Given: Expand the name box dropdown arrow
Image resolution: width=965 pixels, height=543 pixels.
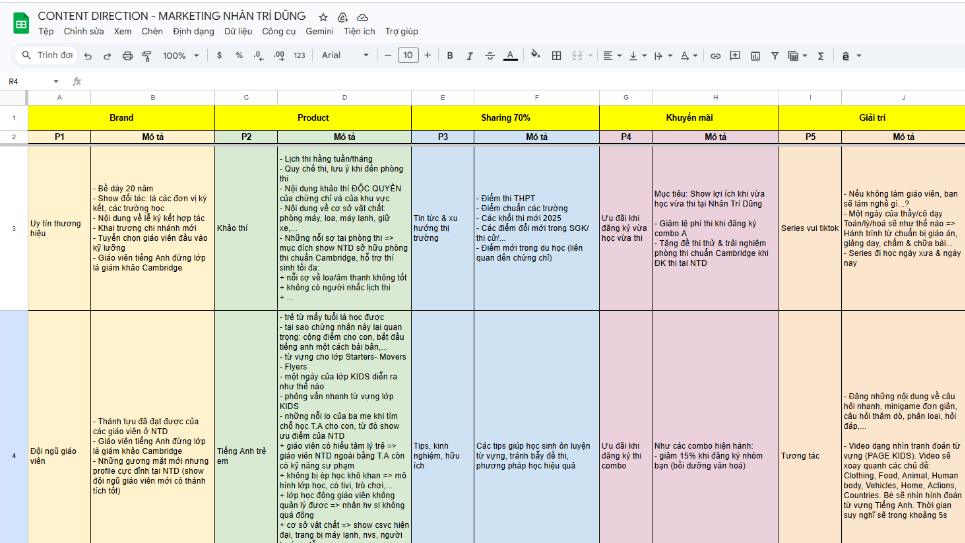Looking at the screenshot, I should [56, 81].
